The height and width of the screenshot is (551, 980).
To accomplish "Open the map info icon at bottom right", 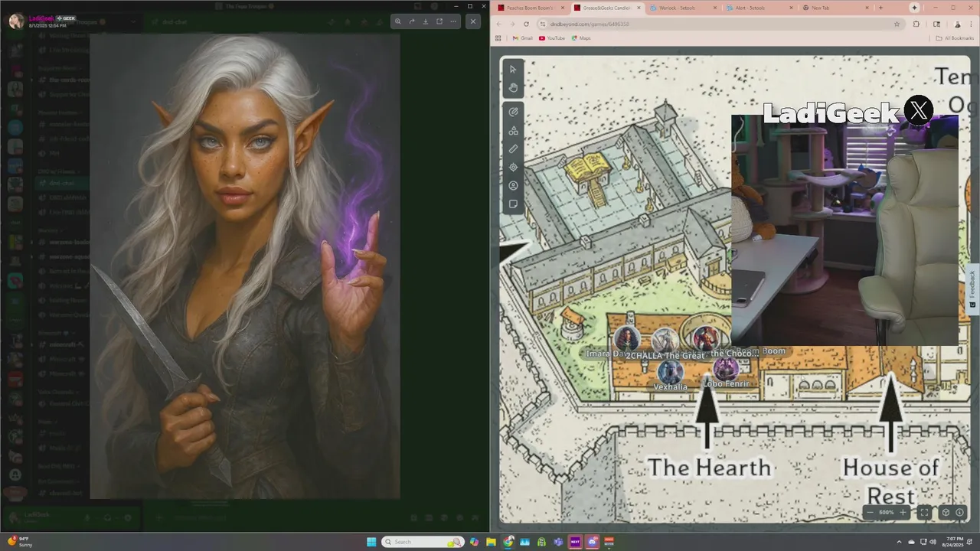I will point(959,513).
